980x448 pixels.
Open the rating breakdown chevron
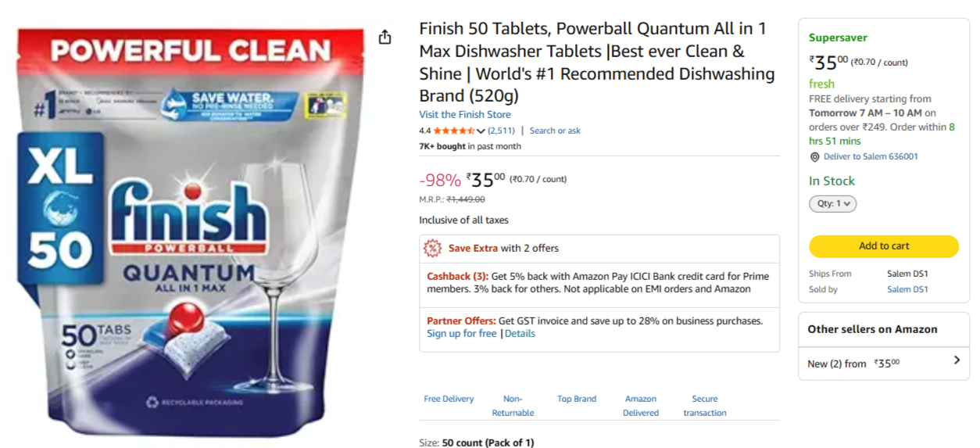481,131
